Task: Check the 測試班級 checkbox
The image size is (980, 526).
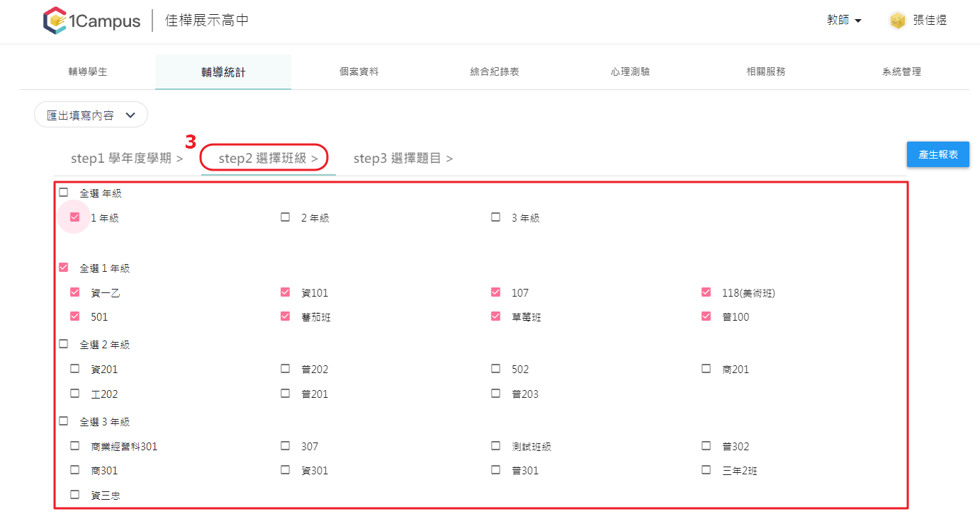Action: 496,446
